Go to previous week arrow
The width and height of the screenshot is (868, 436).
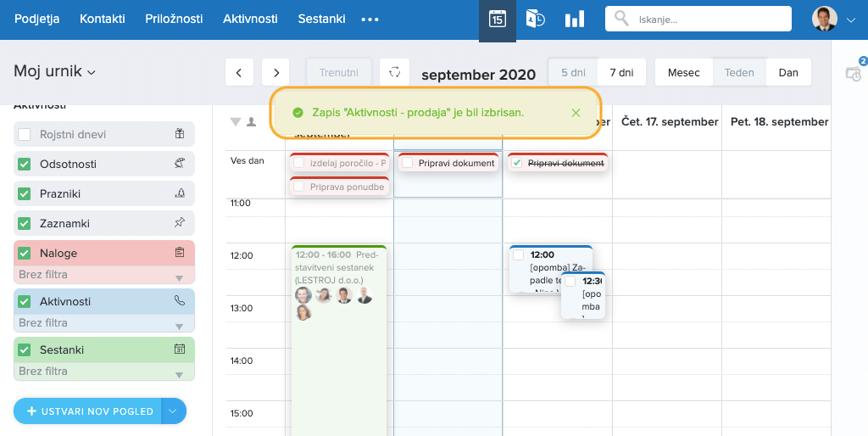tap(239, 73)
